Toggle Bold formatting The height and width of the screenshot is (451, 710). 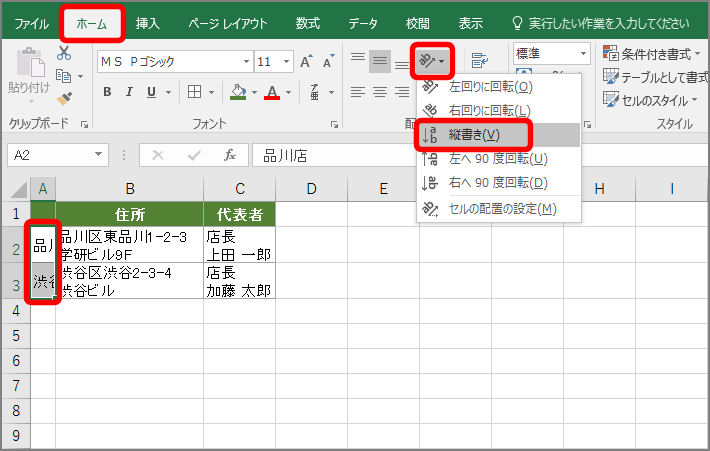(x=107, y=92)
